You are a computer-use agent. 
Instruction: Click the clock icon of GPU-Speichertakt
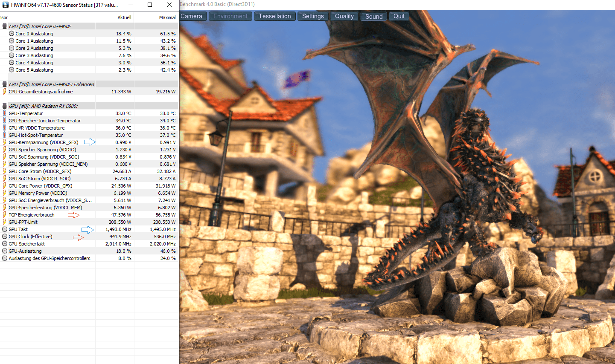(5, 244)
